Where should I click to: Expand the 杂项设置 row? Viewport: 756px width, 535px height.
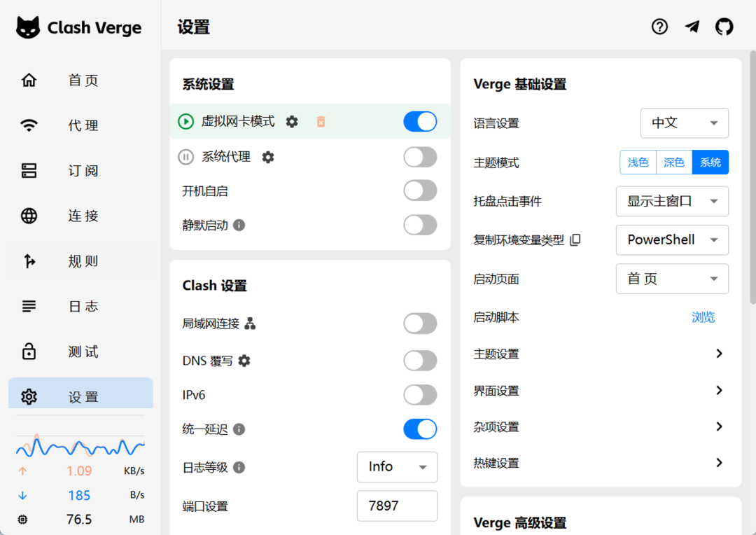click(x=601, y=426)
